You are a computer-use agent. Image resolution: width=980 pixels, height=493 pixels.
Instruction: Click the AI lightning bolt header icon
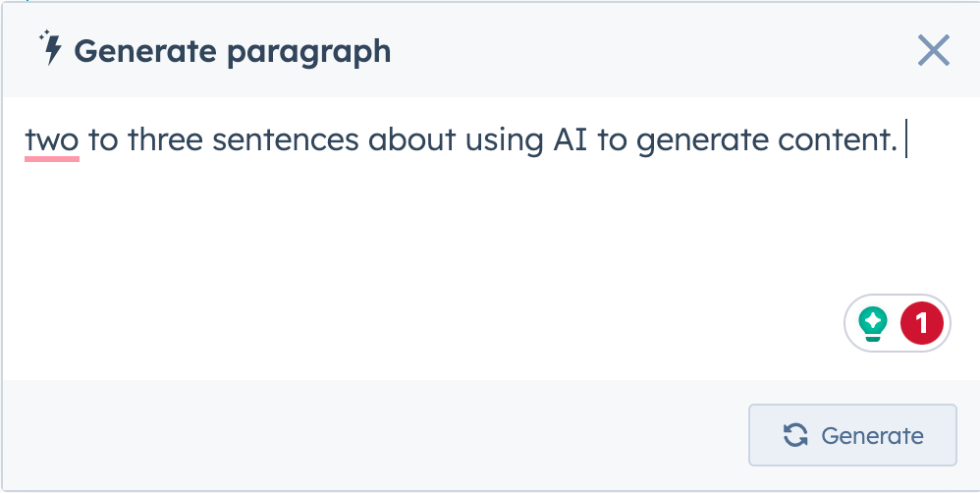(51, 49)
